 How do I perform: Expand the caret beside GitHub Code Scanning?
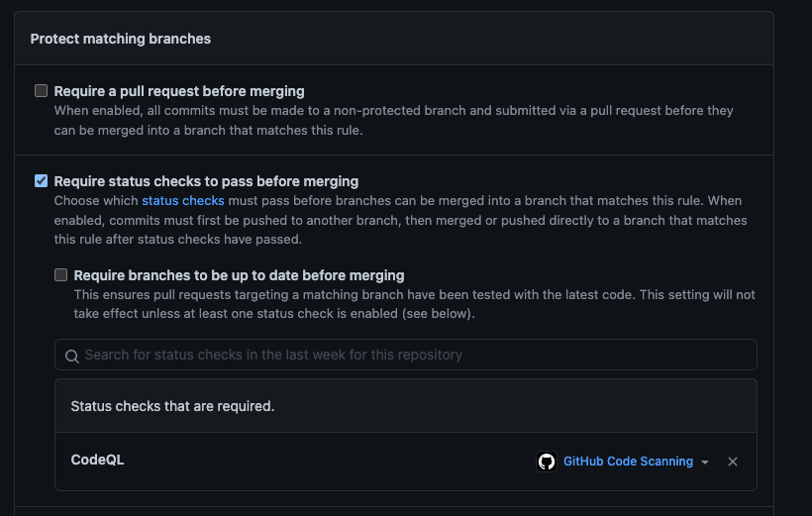[705, 463]
